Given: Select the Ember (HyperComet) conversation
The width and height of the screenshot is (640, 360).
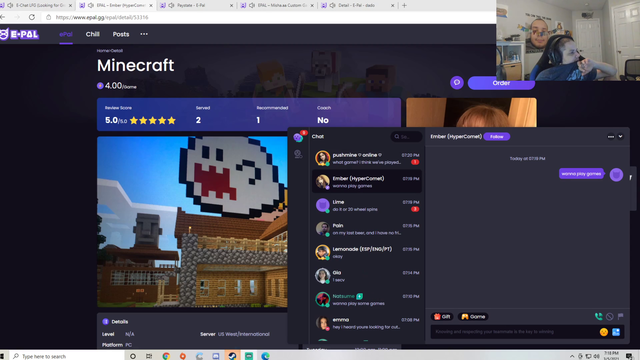Looking at the screenshot, I should tap(367, 182).
